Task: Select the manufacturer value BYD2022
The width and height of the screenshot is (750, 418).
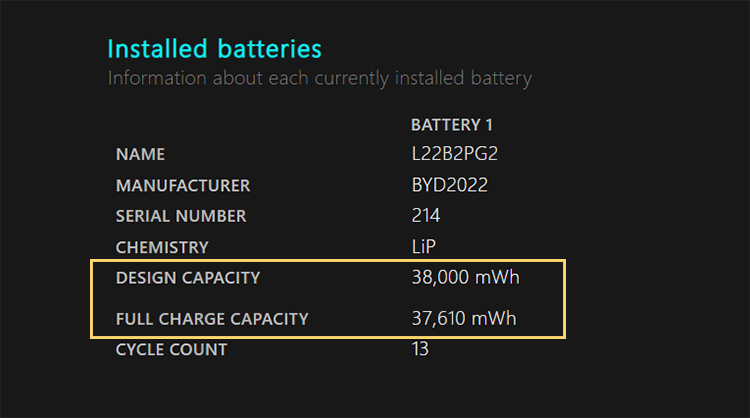Action: [x=450, y=186]
